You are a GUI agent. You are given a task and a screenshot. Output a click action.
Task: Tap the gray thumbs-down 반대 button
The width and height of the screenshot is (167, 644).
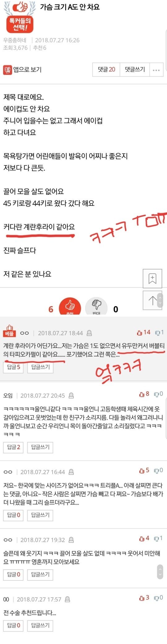[96, 307]
